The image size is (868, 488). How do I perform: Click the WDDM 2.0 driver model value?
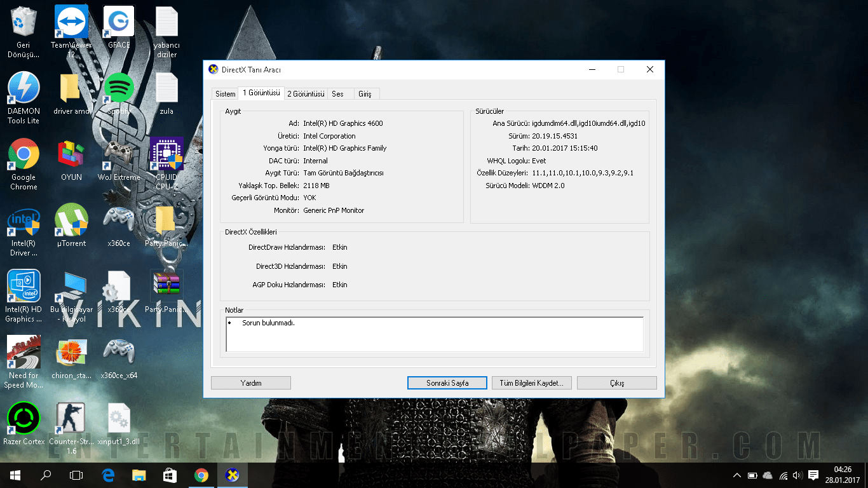pos(548,186)
